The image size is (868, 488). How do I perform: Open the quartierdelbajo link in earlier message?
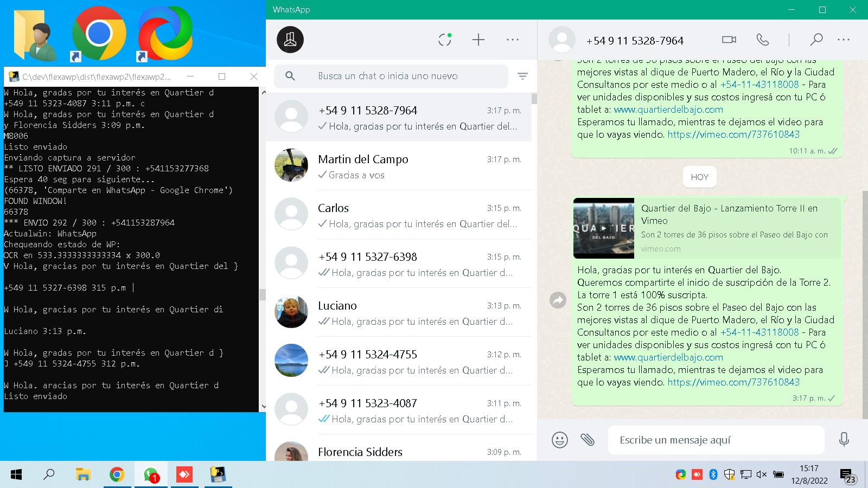[x=668, y=110]
